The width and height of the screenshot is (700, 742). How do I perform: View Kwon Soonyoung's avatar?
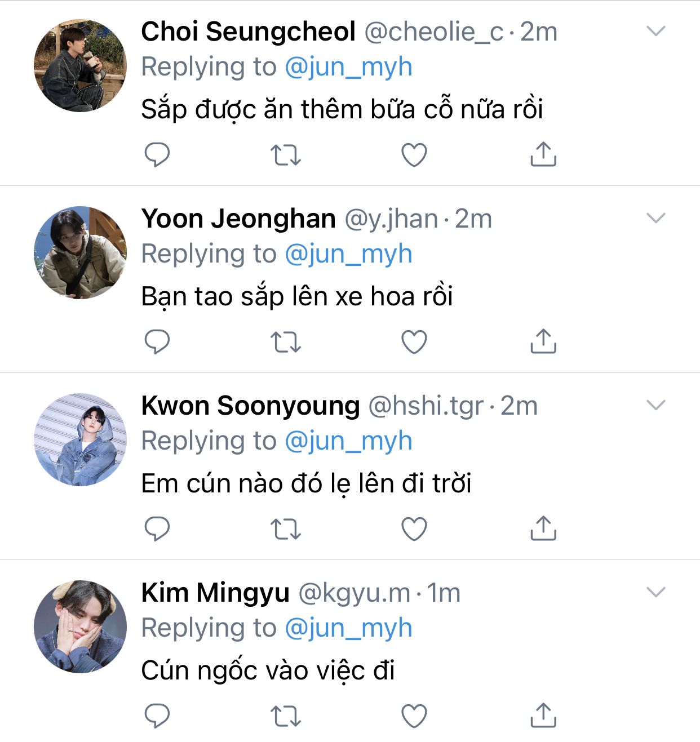(x=80, y=440)
